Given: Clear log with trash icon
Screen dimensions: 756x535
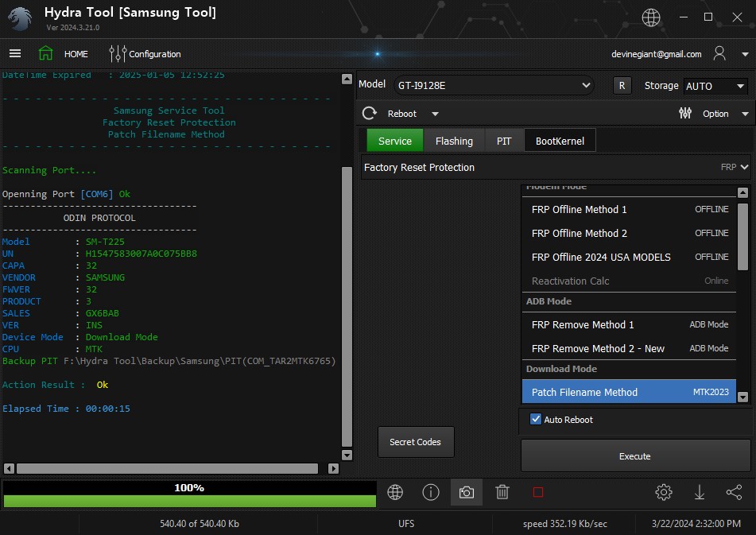Looking at the screenshot, I should pyautogui.click(x=502, y=492).
